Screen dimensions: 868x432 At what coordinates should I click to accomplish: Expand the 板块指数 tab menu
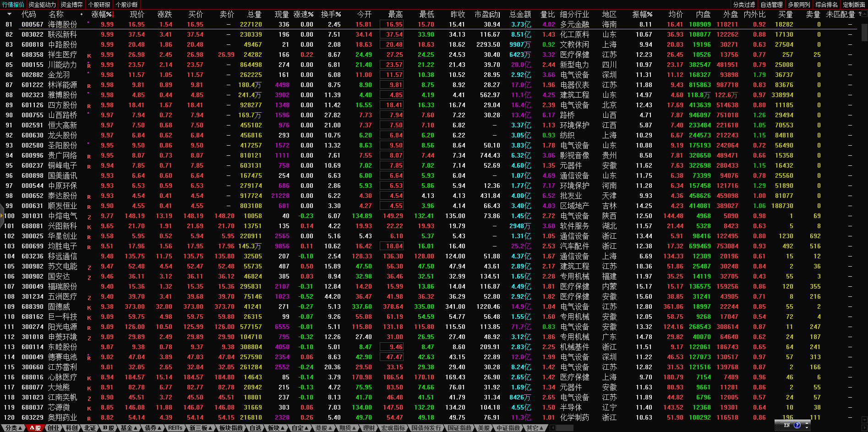(x=231, y=428)
